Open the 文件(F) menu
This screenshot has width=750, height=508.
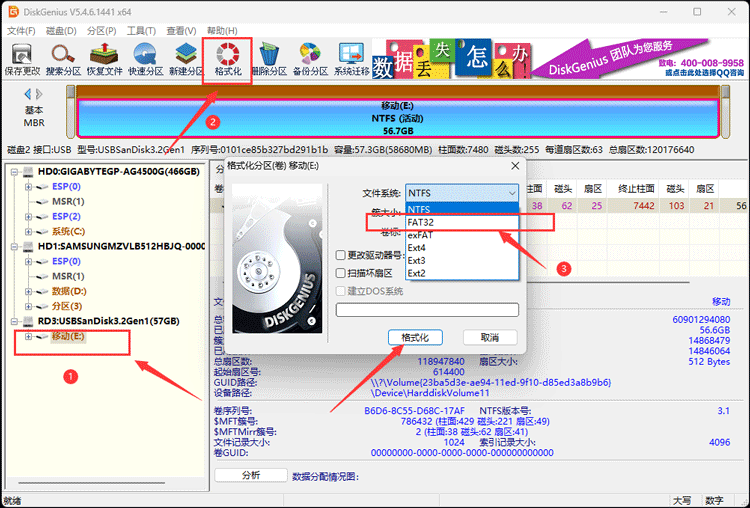pos(21,31)
